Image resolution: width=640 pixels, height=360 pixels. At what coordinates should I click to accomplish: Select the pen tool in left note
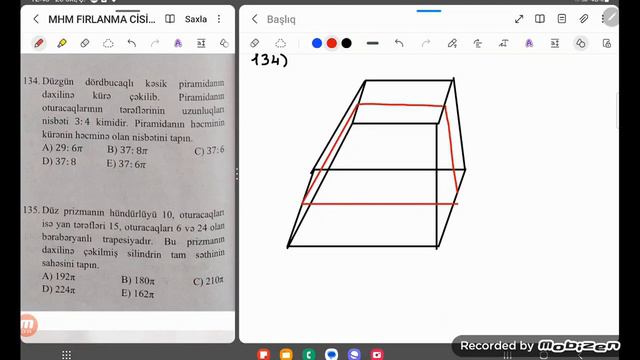click(39, 43)
